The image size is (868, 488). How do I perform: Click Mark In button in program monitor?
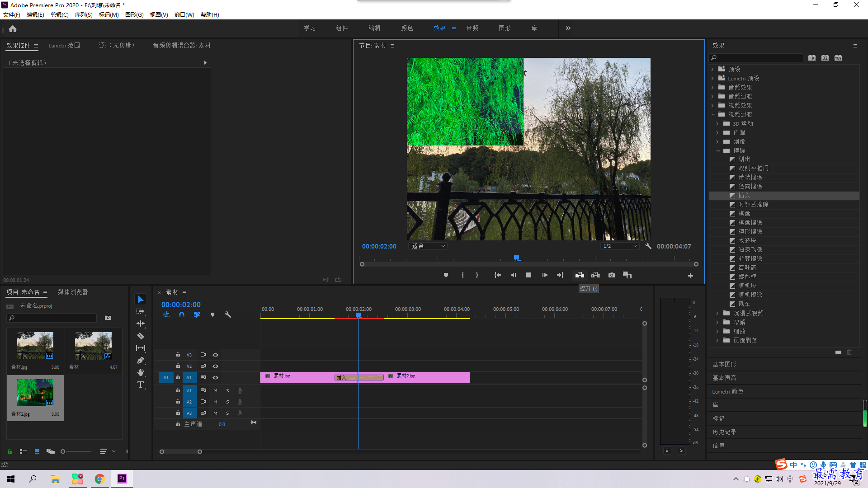[462, 275]
